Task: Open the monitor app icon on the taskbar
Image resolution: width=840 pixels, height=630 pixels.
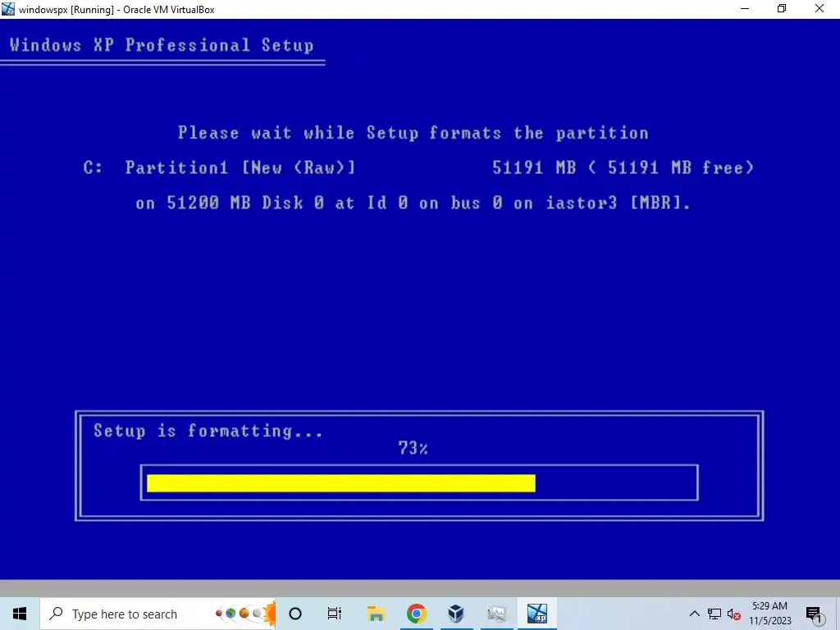Action: pos(496,614)
